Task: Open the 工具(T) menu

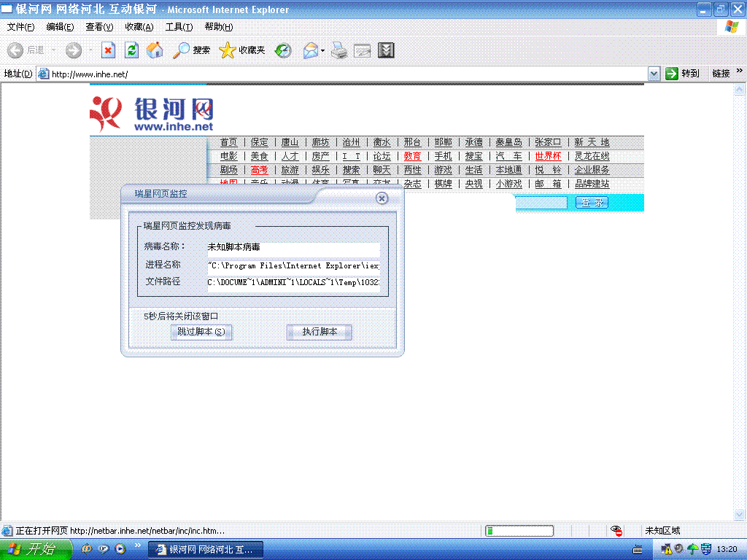Action: (x=179, y=27)
